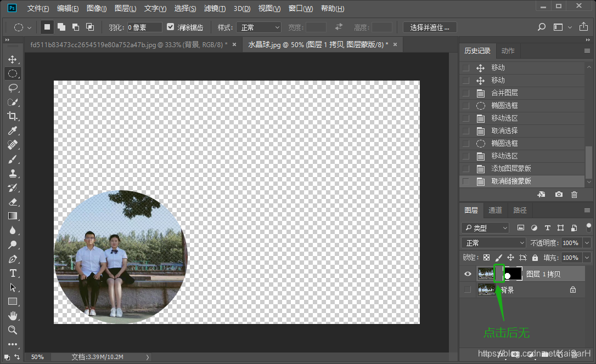Set history brush source for 合并图层
This screenshot has width=596, height=364.
click(x=465, y=93)
